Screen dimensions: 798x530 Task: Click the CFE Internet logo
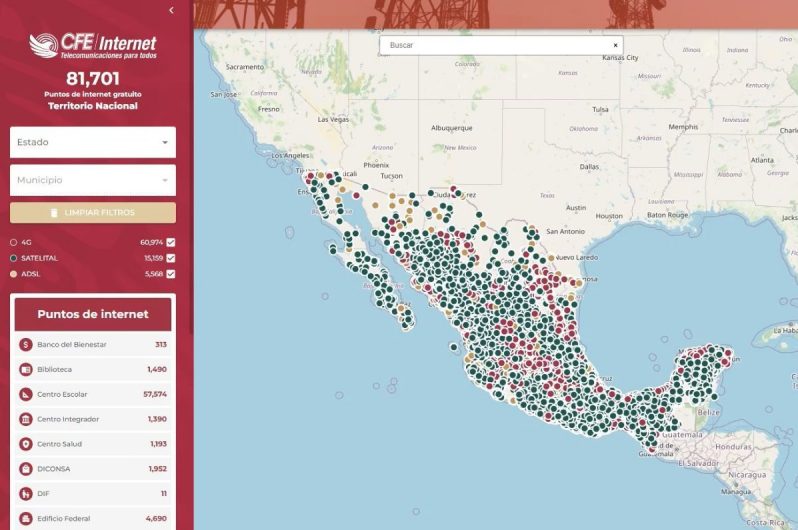[x=93, y=46]
